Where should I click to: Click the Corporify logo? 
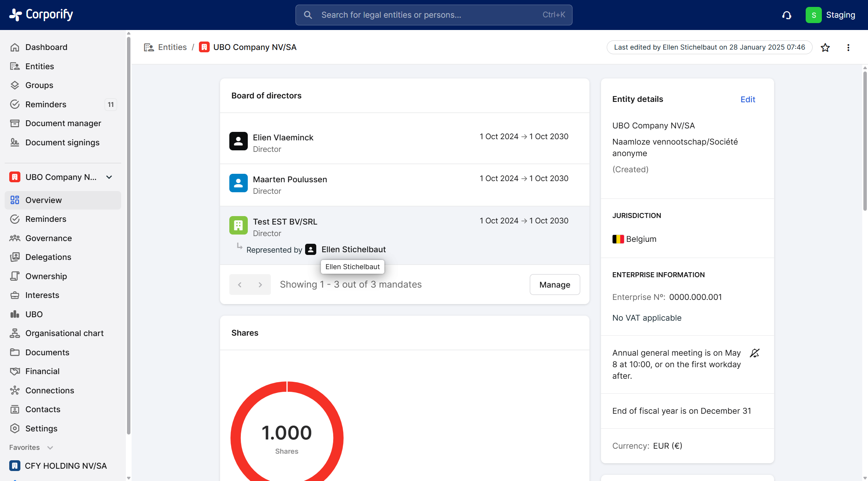pos(41,15)
